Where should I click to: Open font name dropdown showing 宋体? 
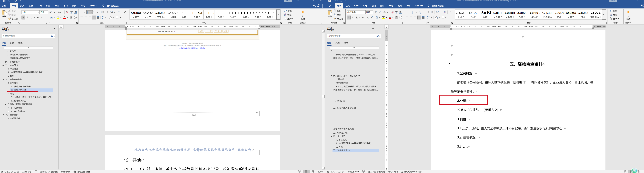(x=38, y=12)
